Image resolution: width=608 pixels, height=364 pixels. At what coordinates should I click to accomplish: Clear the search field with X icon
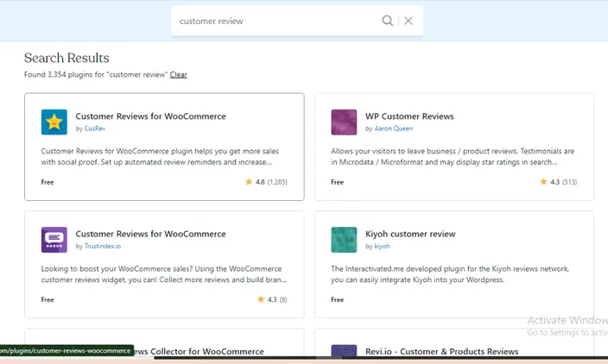(x=408, y=21)
